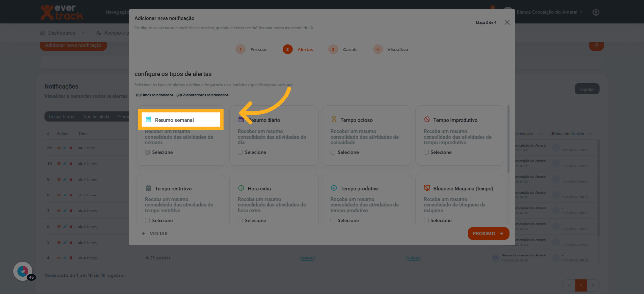644x294 pixels.
Task: Tick the Tempo ocioso Selecione checkbox
Action: pyautogui.click(x=333, y=152)
